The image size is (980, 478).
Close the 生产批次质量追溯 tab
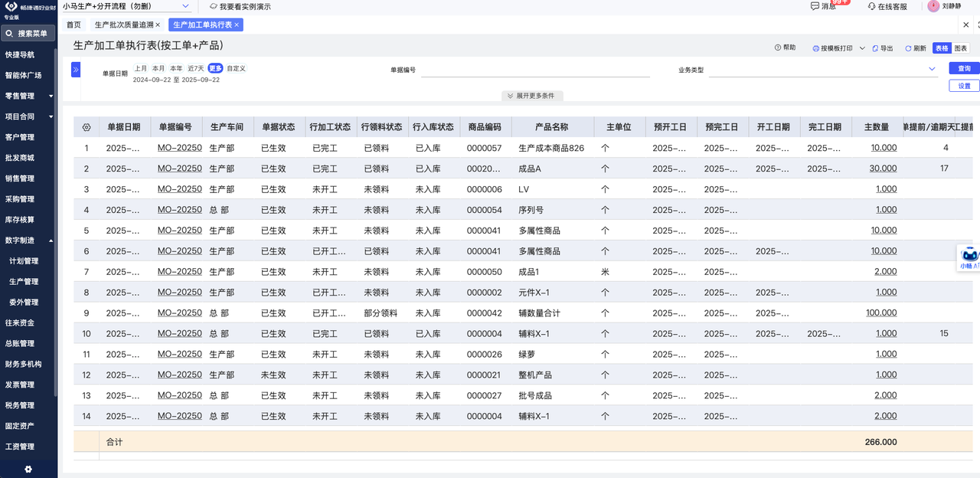point(158,25)
